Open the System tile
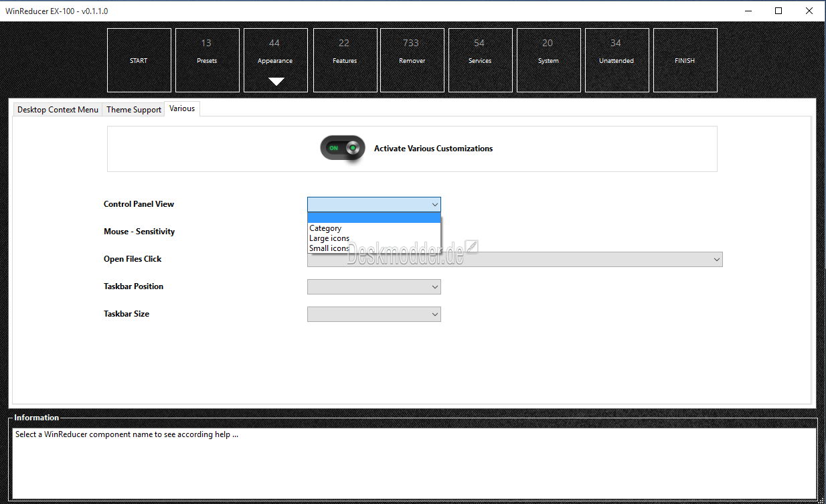826x504 pixels. 549,60
